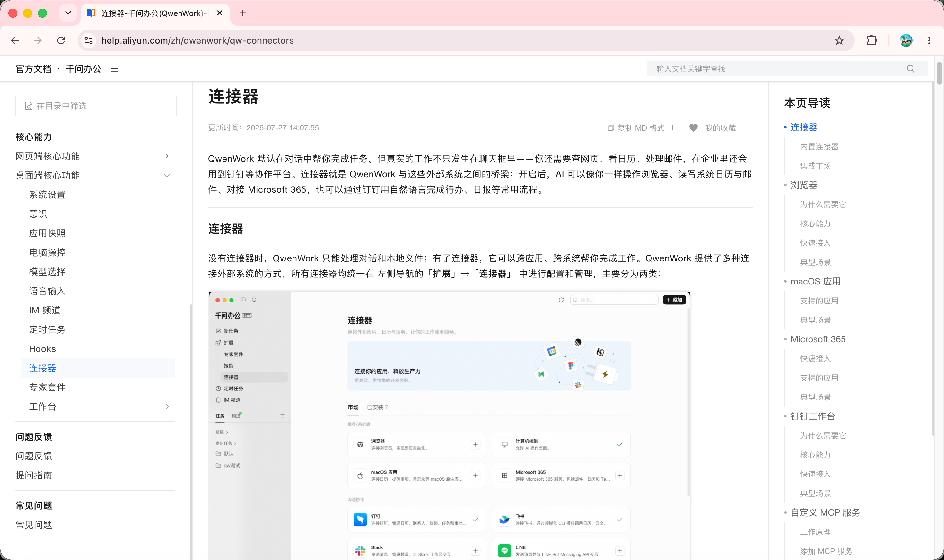The image size is (944, 560).
Task: Close the 连接器 browser tab
Action: 220,13
